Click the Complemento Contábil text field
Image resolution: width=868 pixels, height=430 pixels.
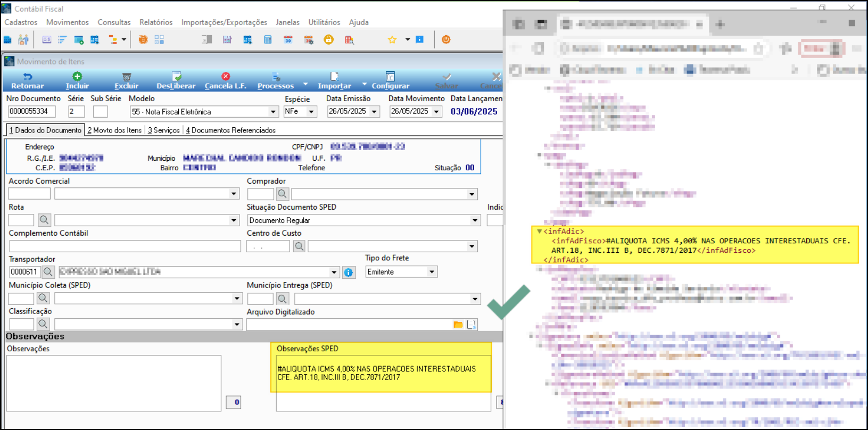coord(125,246)
